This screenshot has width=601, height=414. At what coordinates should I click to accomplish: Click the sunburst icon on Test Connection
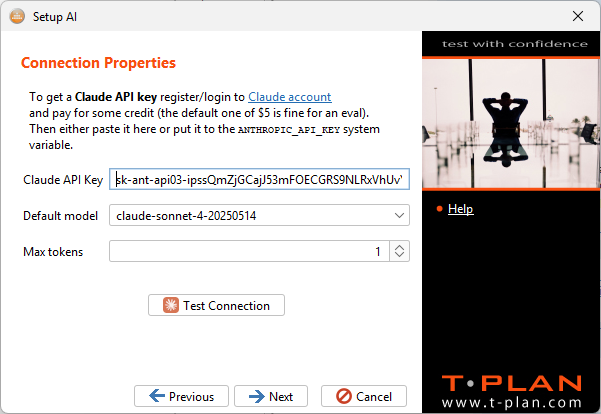point(171,306)
